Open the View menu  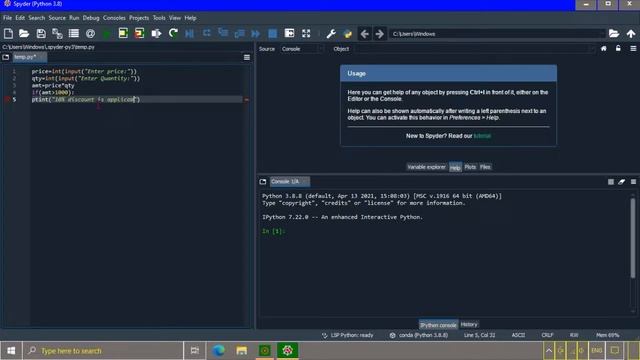175,18
